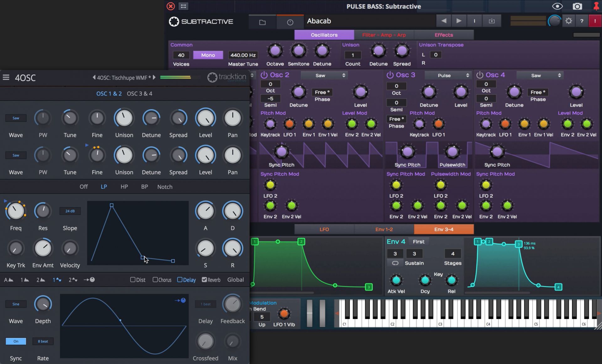Click the red pin icon in title bar

pyautogui.click(x=596, y=6)
